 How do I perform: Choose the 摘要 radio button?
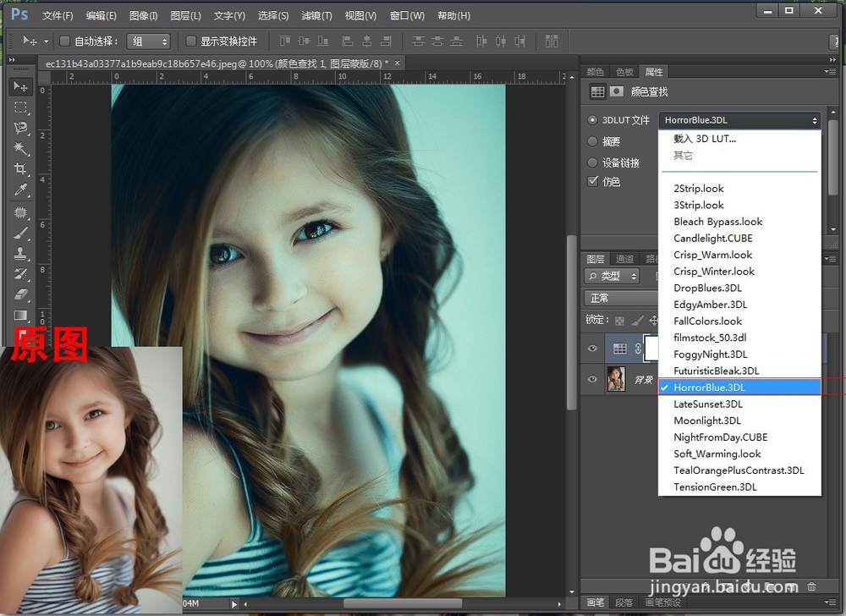coord(593,141)
